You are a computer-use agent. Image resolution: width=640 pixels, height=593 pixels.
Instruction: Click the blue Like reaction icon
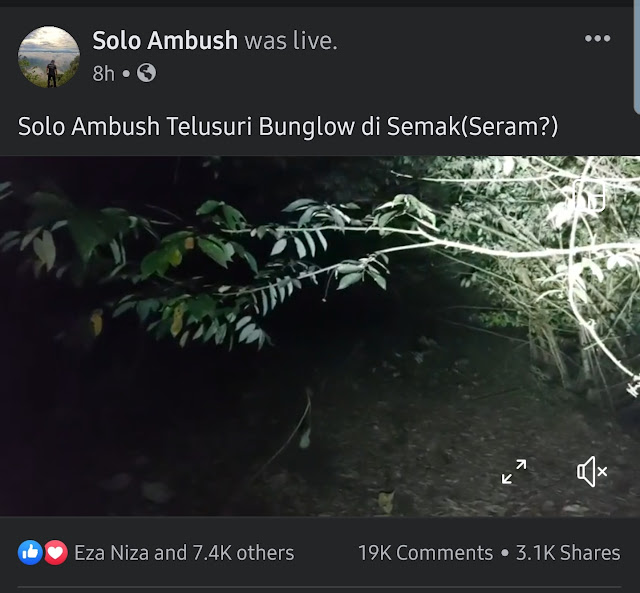tap(30, 553)
